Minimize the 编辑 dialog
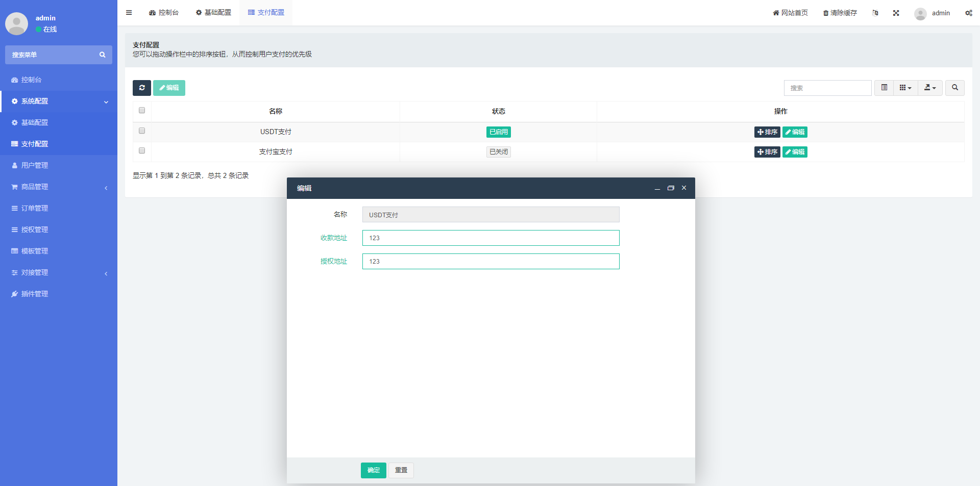This screenshot has width=980, height=486. 657,188
